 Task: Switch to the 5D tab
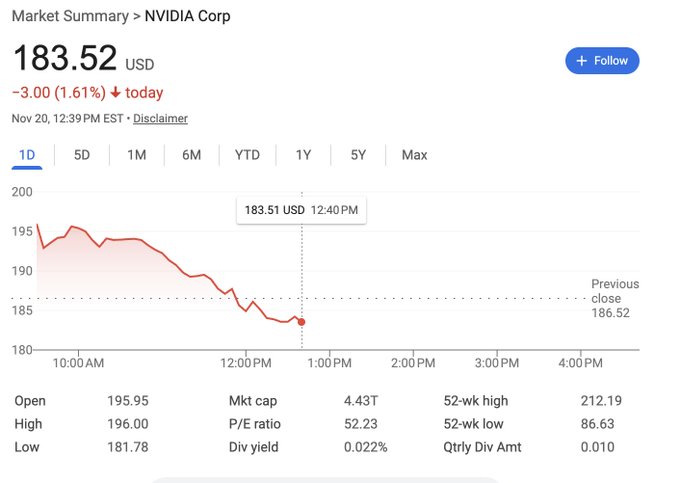click(x=82, y=155)
